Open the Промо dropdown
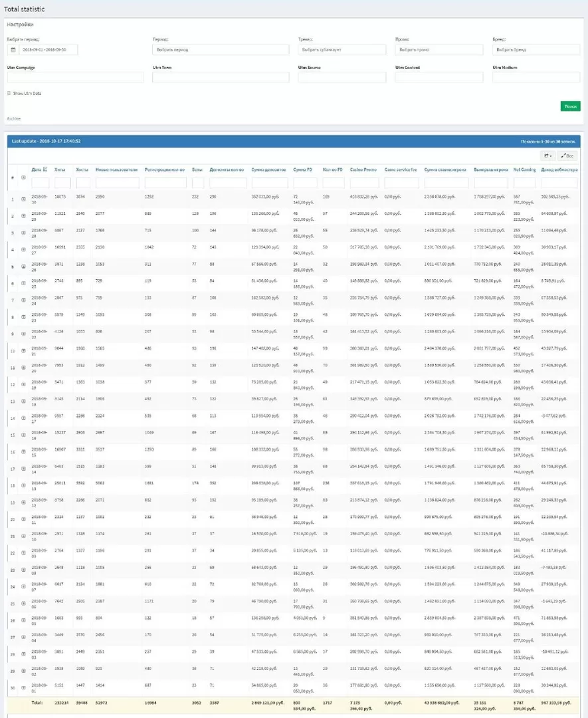This screenshot has width=588, height=718. tap(439, 50)
